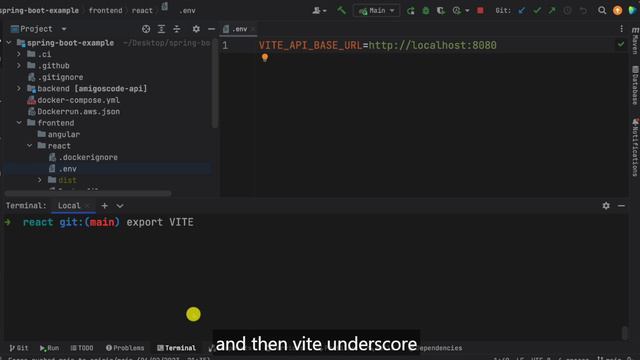640x360 pixels.
Task: Open the Maven tool window
Action: 635,40
